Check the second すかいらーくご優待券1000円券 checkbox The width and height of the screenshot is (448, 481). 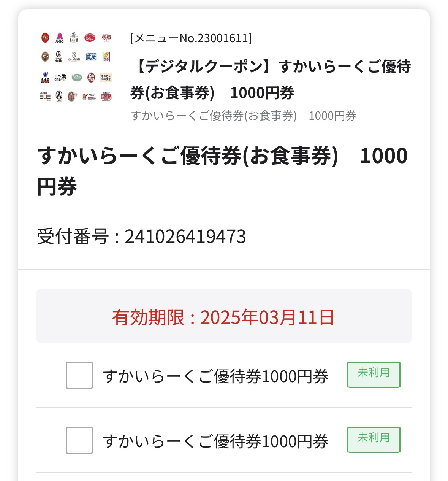[x=79, y=440]
